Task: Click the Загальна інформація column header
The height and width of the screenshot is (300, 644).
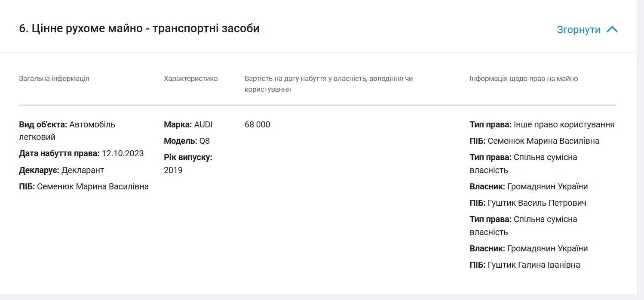Action: tap(54, 78)
